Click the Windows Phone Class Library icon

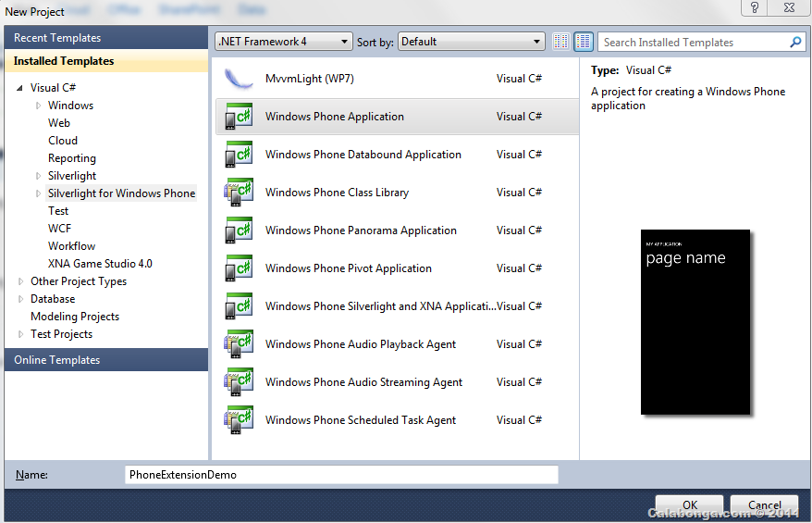coord(239,193)
